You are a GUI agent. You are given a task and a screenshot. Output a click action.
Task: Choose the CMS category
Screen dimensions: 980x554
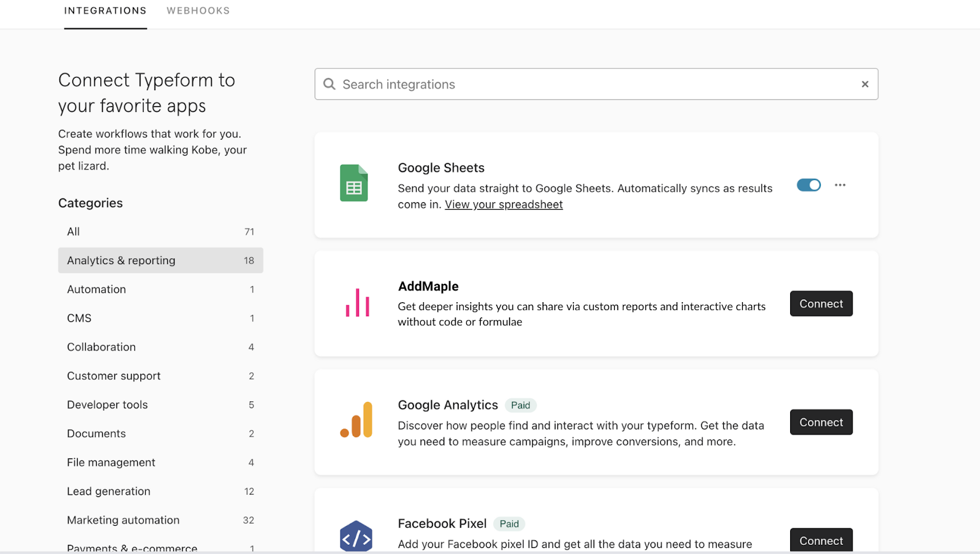tap(160, 318)
